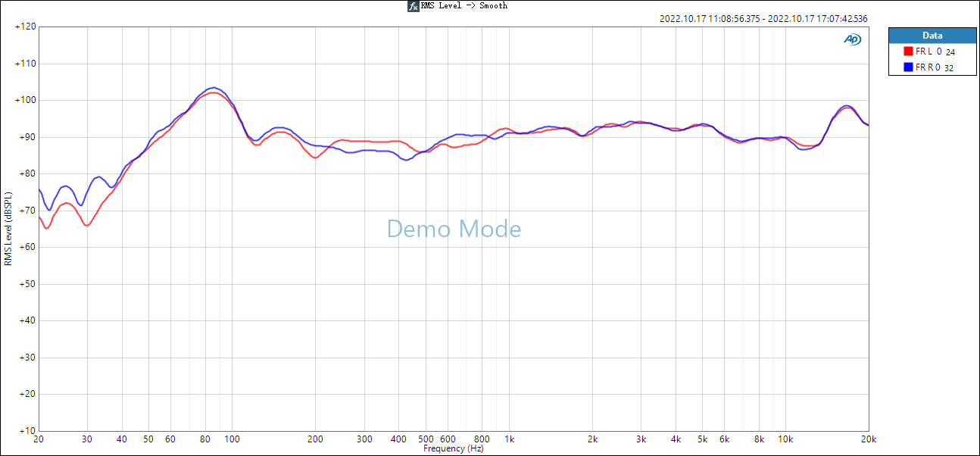Click the red FR L color swatch

[x=908, y=52]
